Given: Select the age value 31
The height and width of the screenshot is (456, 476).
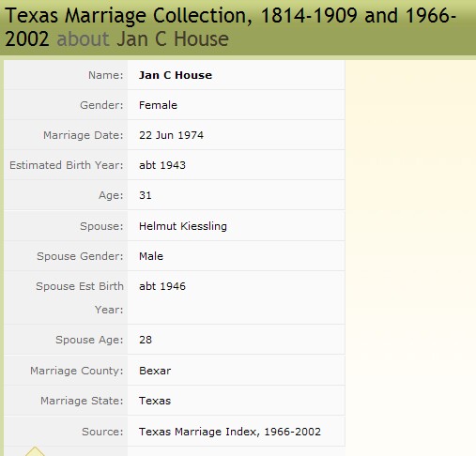Looking at the screenshot, I should pos(146,195).
